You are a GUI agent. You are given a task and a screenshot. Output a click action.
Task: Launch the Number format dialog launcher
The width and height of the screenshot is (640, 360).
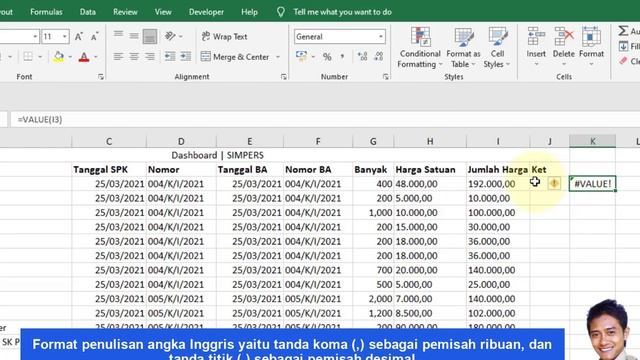386,77
